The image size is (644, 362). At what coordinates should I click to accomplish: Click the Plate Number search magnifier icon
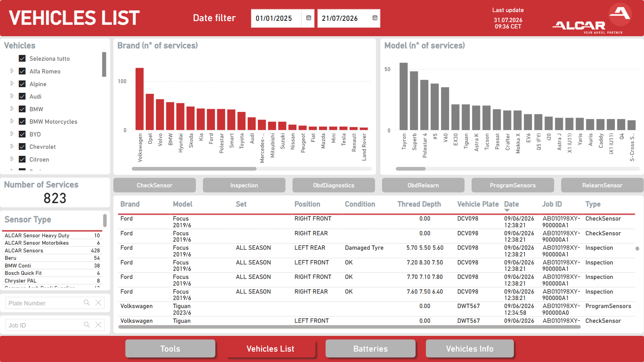(x=87, y=303)
